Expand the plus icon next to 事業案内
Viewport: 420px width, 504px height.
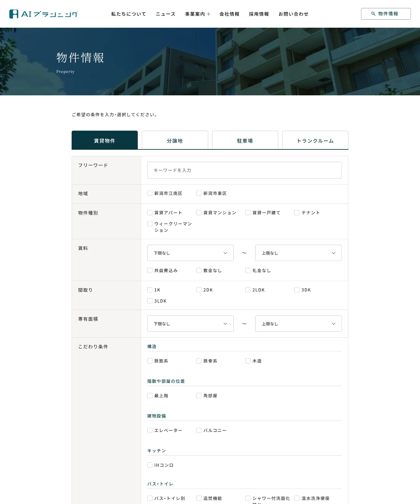[209, 14]
